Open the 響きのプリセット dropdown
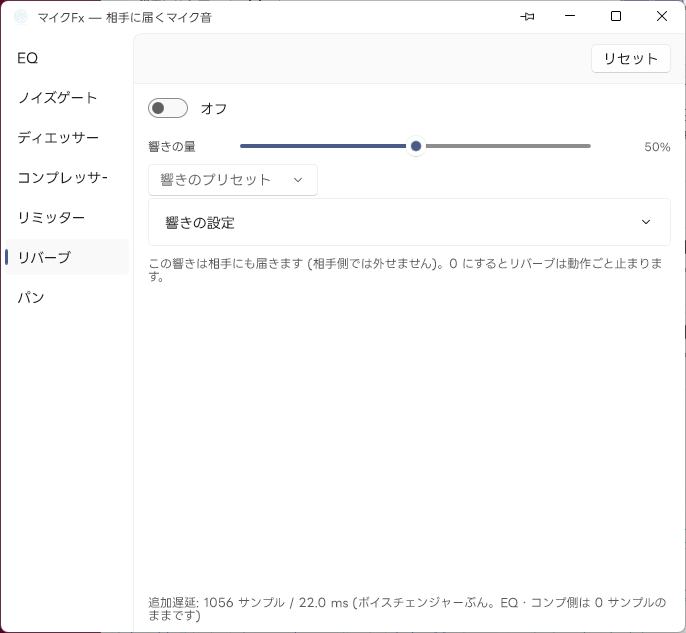686x633 pixels. pos(233,180)
